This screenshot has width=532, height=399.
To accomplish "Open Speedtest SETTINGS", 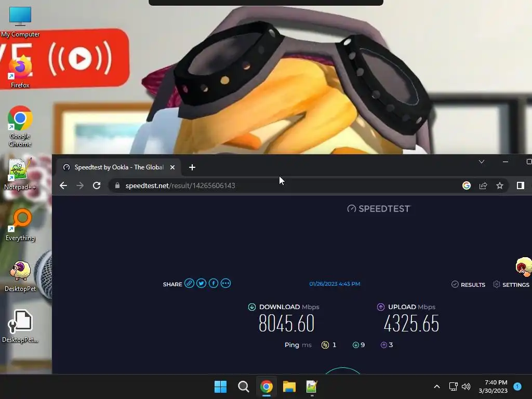I will (x=511, y=284).
